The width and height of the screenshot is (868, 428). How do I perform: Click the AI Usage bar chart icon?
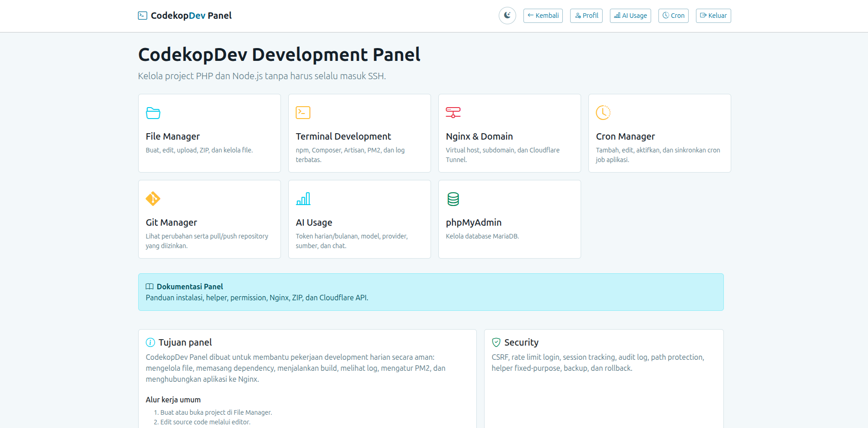click(303, 199)
